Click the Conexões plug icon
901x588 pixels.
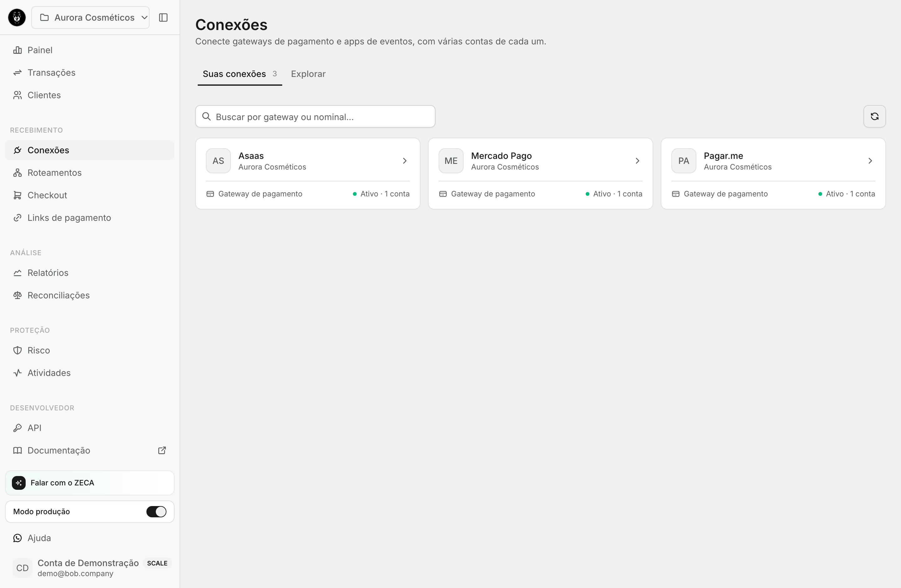(18, 150)
